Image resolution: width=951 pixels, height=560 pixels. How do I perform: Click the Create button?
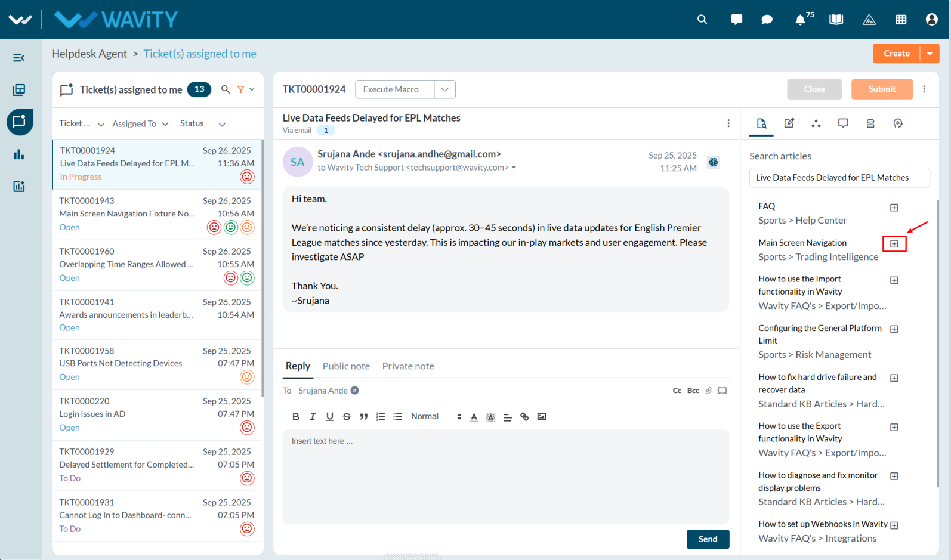pos(897,54)
